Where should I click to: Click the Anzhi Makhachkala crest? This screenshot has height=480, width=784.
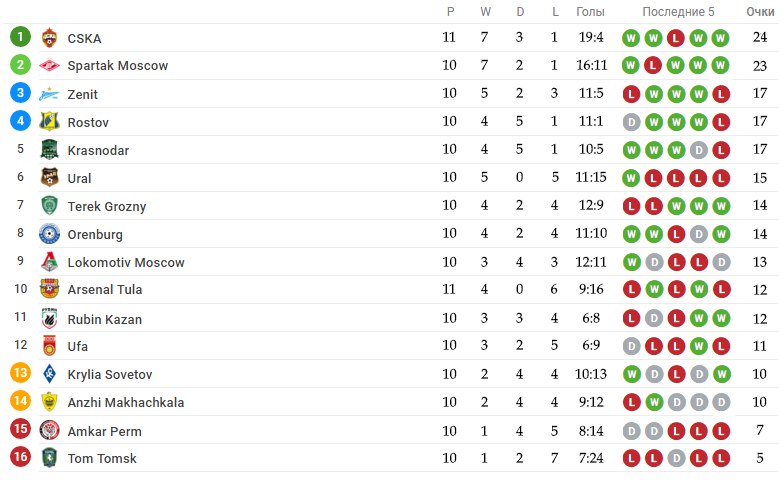coord(49,402)
